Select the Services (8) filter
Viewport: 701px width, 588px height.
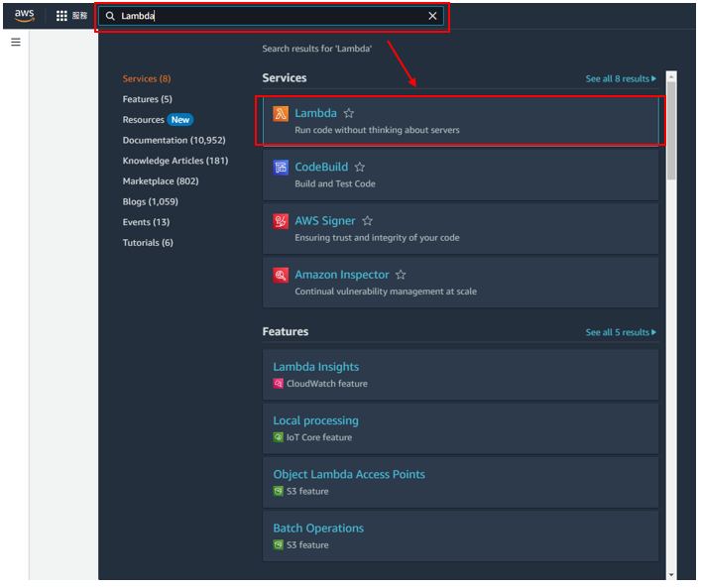tap(147, 78)
